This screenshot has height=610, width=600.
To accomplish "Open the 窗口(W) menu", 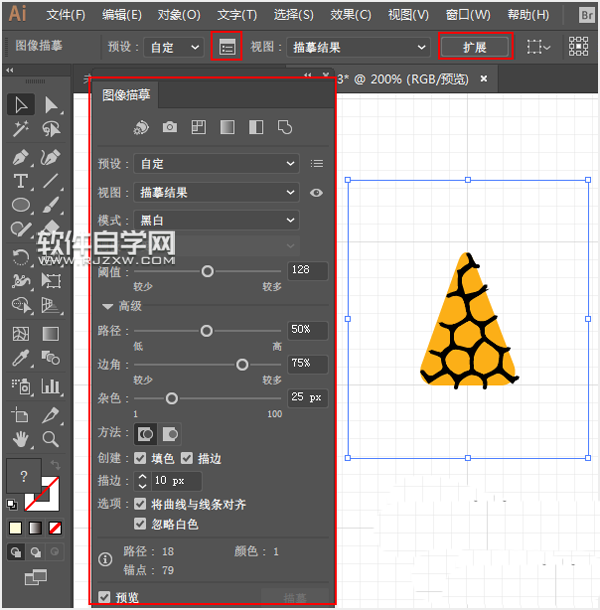I will pyautogui.click(x=468, y=15).
